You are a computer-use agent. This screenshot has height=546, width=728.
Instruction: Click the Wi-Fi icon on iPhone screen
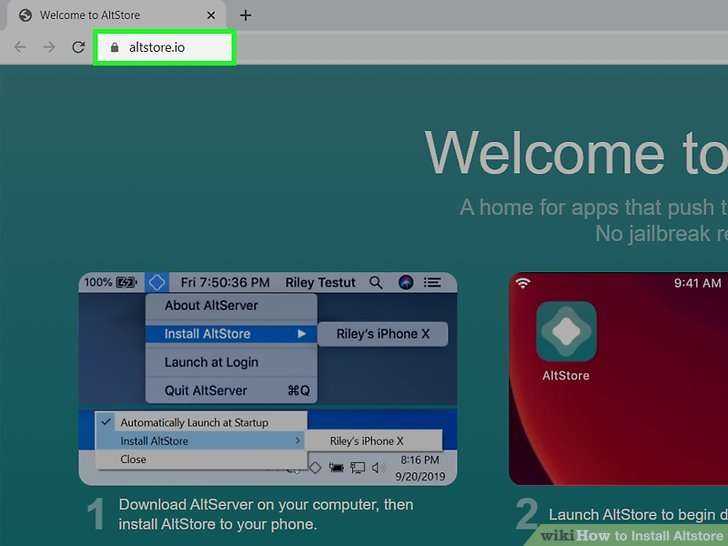point(523,283)
